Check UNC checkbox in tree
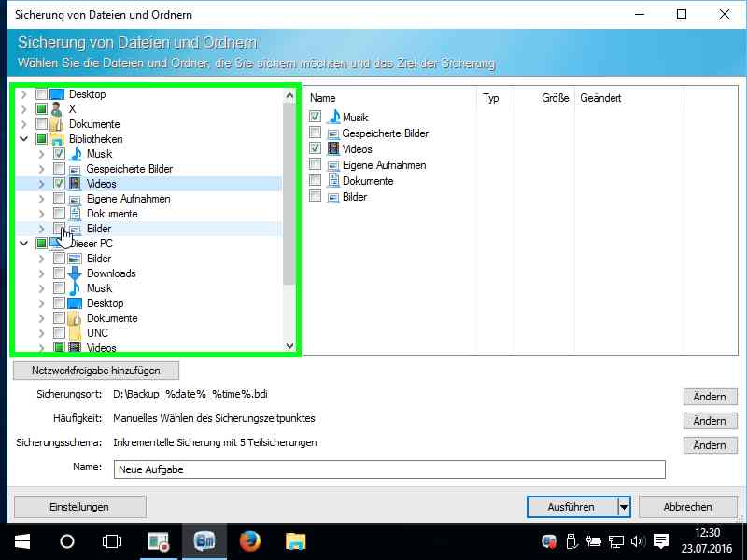 tap(59, 333)
